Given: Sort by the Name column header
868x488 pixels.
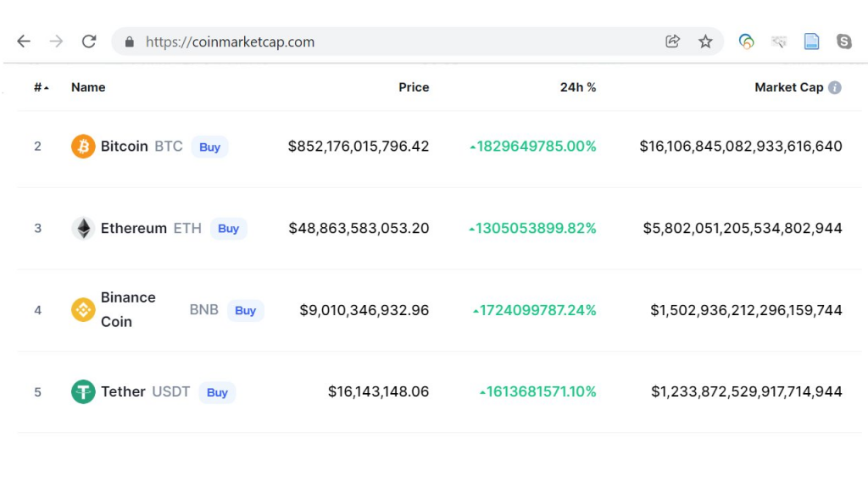Looking at the screenshot, I should click(x=88, y=87).
